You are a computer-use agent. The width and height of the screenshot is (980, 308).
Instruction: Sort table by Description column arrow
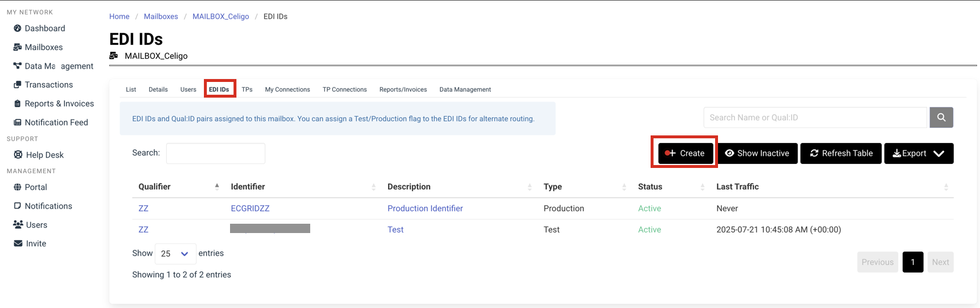click(x=530, y=187)
